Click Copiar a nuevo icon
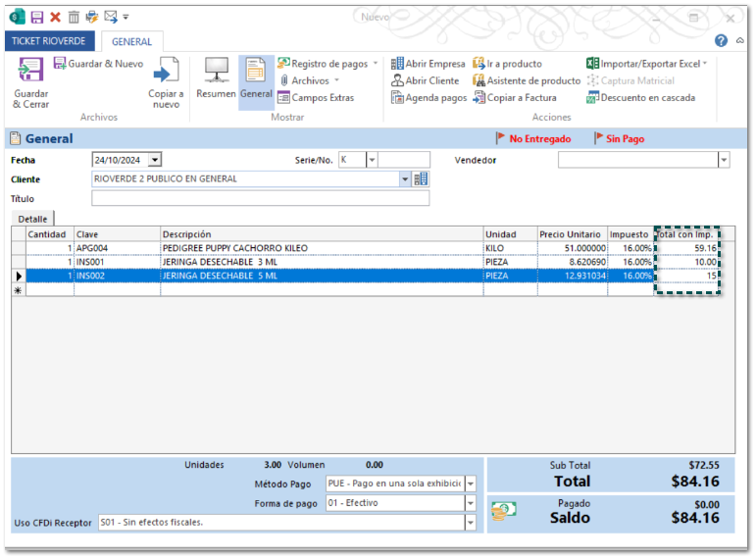The width and height of the screenshot is (756, 559). pos(166,72)
